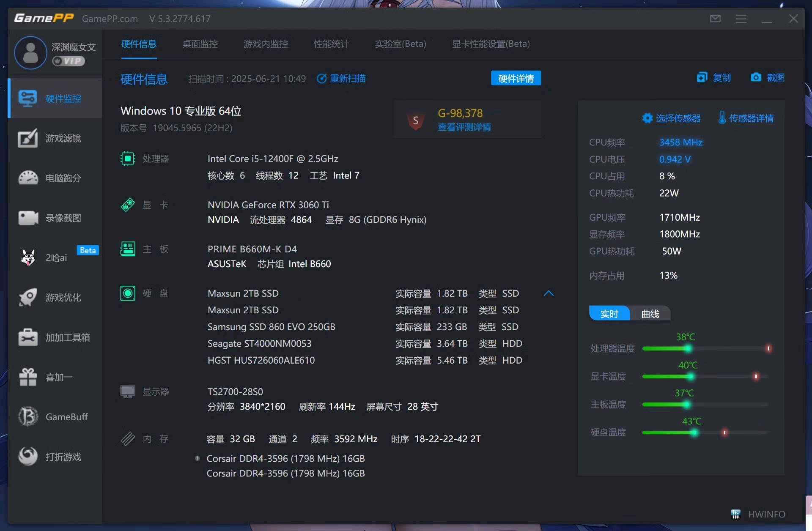Viewport: 812px width, 531px height.
Task: Open the hamburger menu in title bar
Action: click(741, 19)
